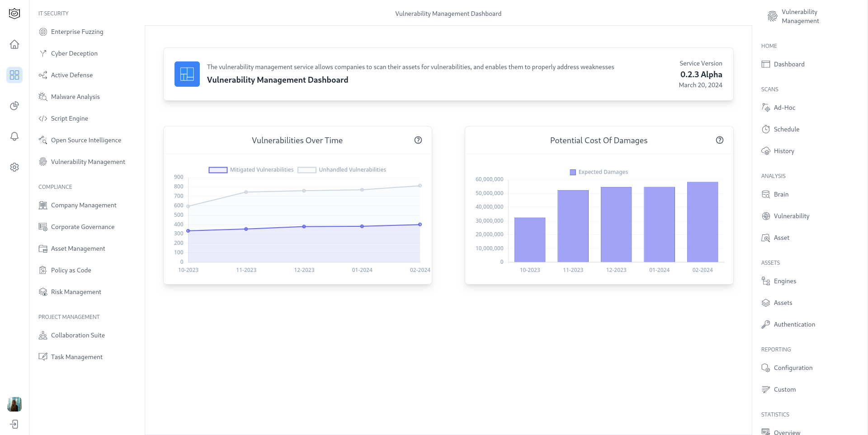The image size is (868, 435).
Task: Open the Enterprise Fuzzing section
Action: (x=77, y=32)
